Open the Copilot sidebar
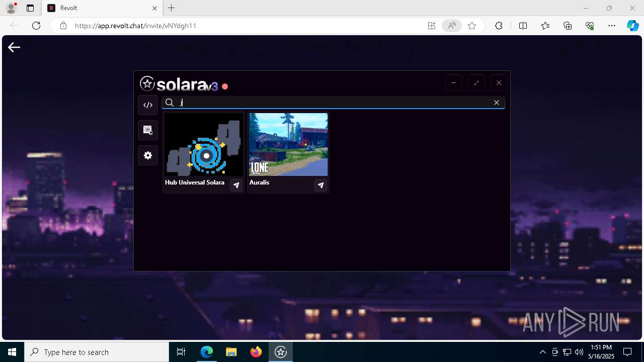Screen dimensions: 644x362 pyautogui.click(x=632, y=26)
